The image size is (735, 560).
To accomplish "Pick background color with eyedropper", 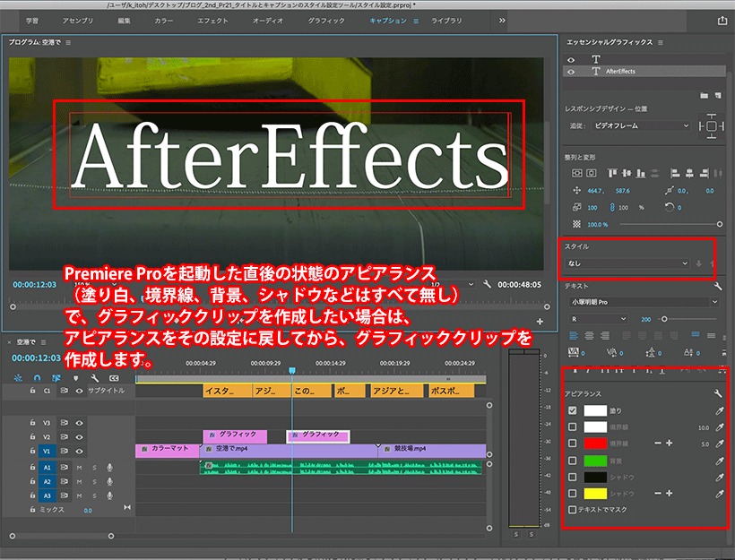I will [719, 461].
